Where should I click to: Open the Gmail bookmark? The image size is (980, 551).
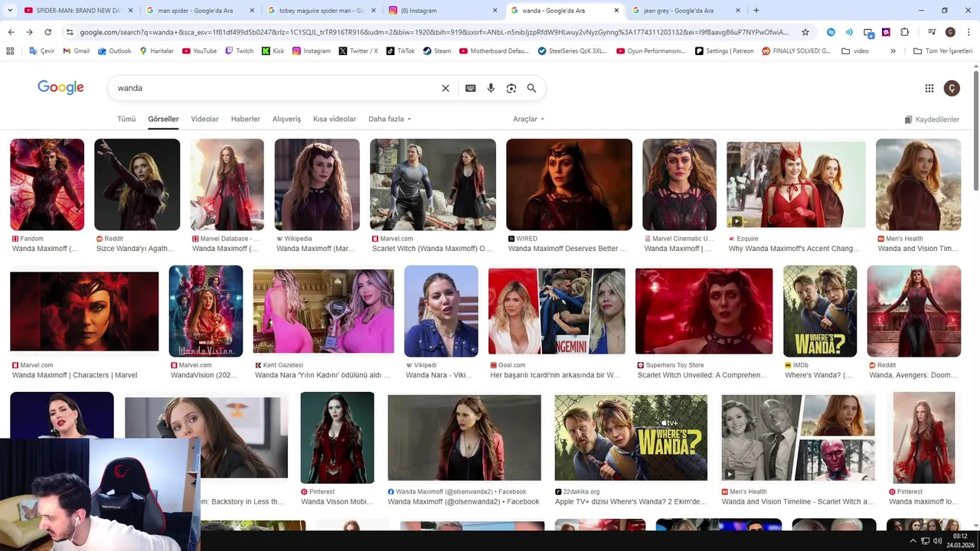coord(76,51)
